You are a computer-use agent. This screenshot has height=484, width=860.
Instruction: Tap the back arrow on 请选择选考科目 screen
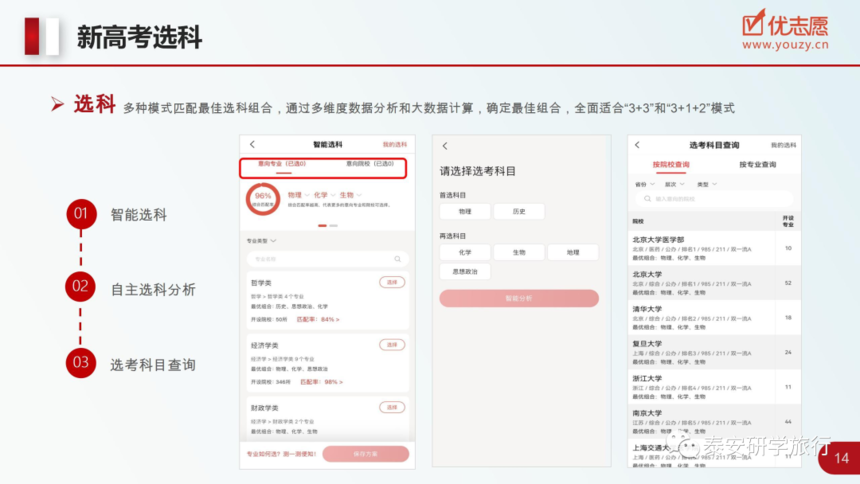pyautogui.click(x=445, y=146)
